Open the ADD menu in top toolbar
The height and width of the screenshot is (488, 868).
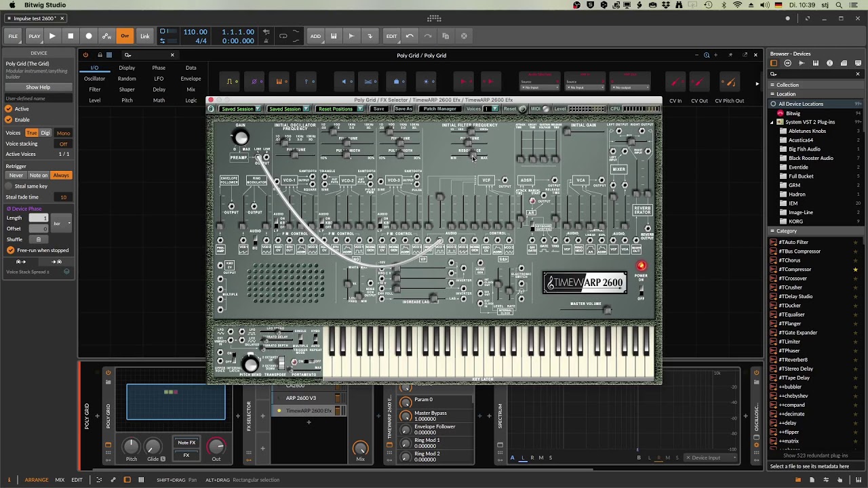tap(315, 36)
